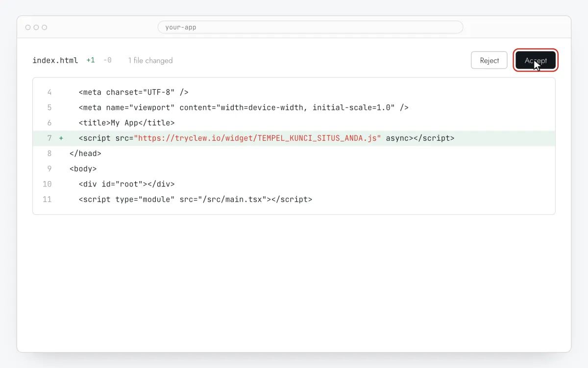Click the -0 deletions count
Image resolution: width=588 pixels, height=368 pixels.
(x=107, y=60)
